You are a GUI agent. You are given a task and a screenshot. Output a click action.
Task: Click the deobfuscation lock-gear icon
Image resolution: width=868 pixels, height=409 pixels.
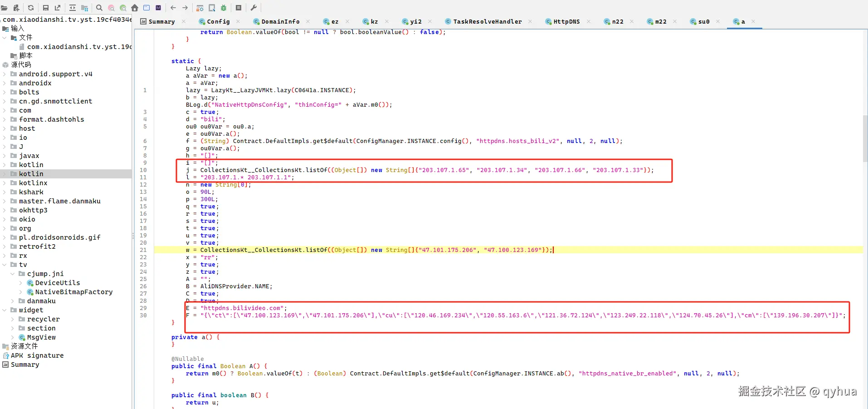tap(200, 8)
